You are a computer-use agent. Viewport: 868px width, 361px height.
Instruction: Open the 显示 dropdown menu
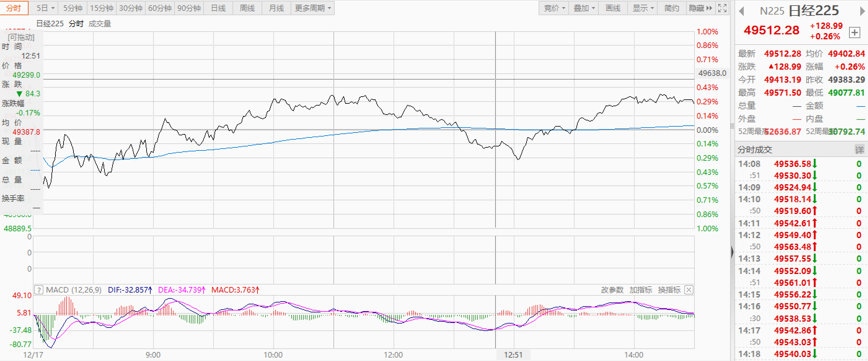point(643,8)
